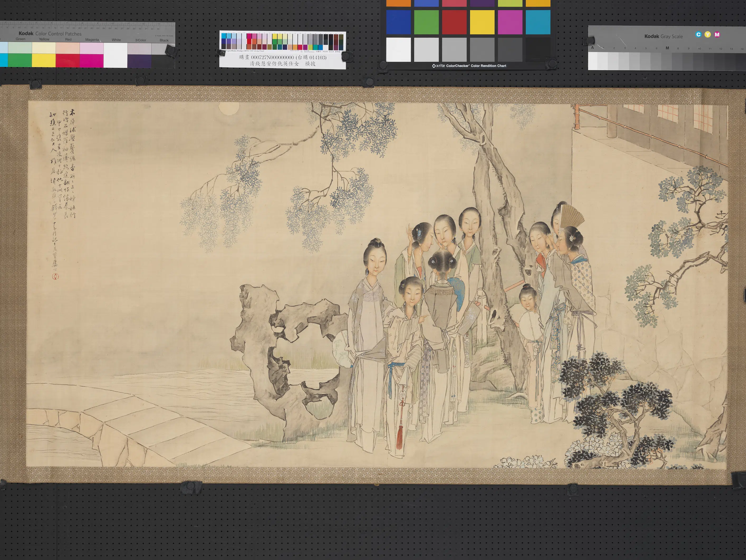
Task: Select the bold "M" marker on Gray Scale
Action: click(x=667, y=48)
